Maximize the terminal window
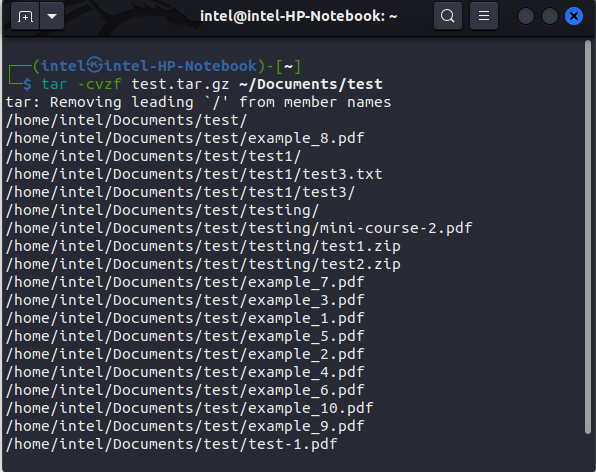The image size is (596, 472). click(550, 16)
